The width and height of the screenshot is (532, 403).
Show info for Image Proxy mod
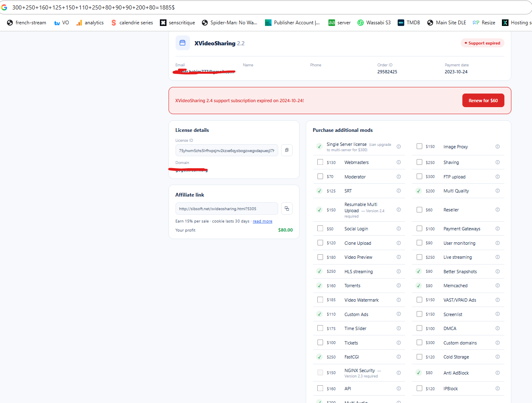(x=497, y=147)
